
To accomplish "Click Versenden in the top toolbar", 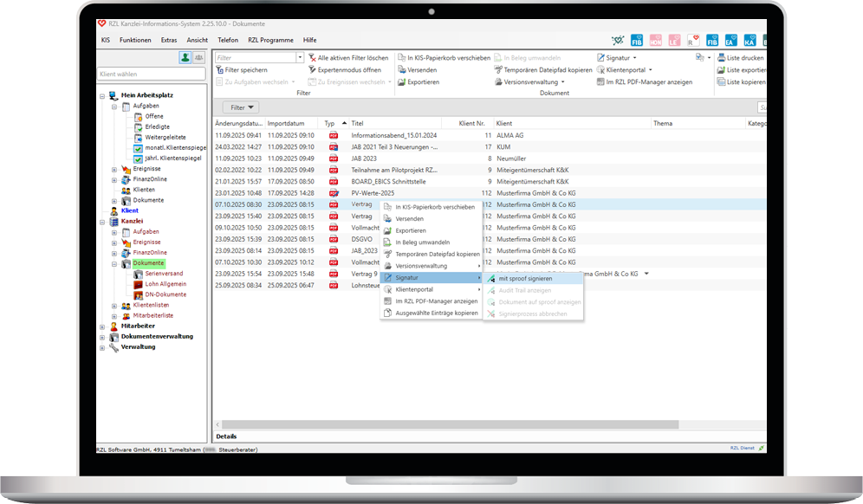I will coord(418,70).
